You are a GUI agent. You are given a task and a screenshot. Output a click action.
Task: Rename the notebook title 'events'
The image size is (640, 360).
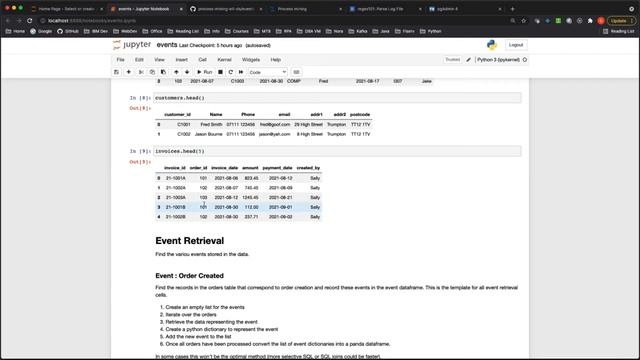pyautogui.click(x=167, y=45)
